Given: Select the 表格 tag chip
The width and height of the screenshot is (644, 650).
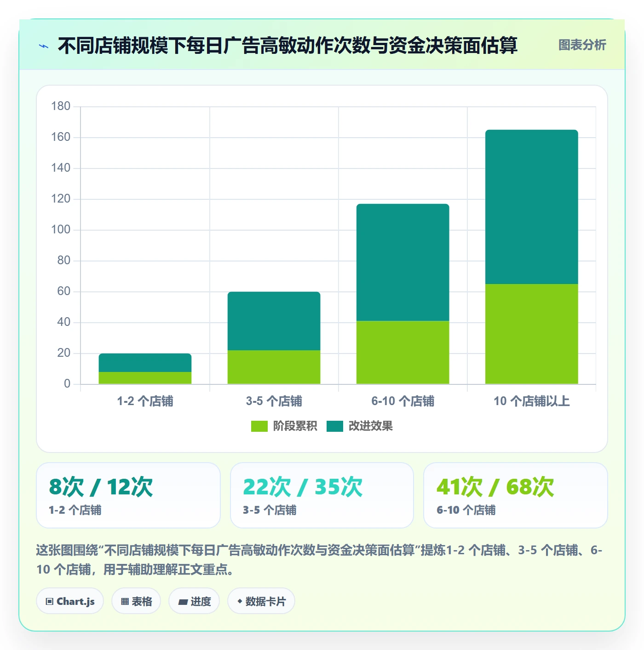Looking at the screenshot, I should tap(136, 601).
